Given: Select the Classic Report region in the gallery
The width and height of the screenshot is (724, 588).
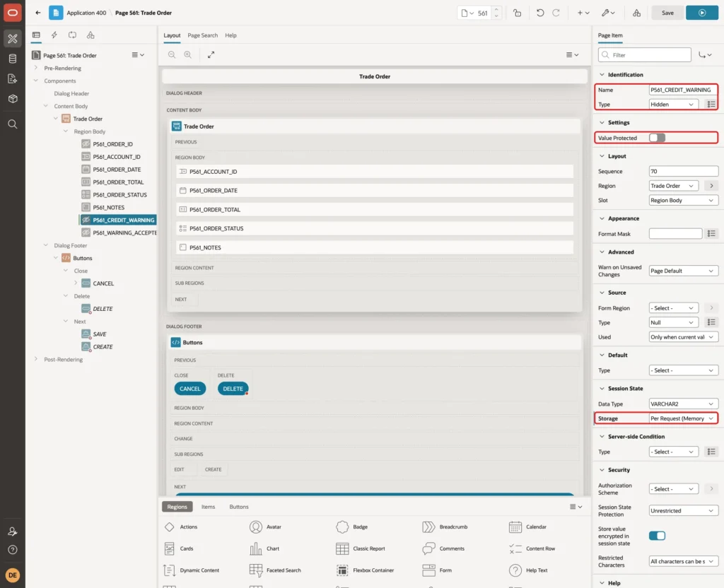Looking at the screenshot, I should [x=361, y=548].
